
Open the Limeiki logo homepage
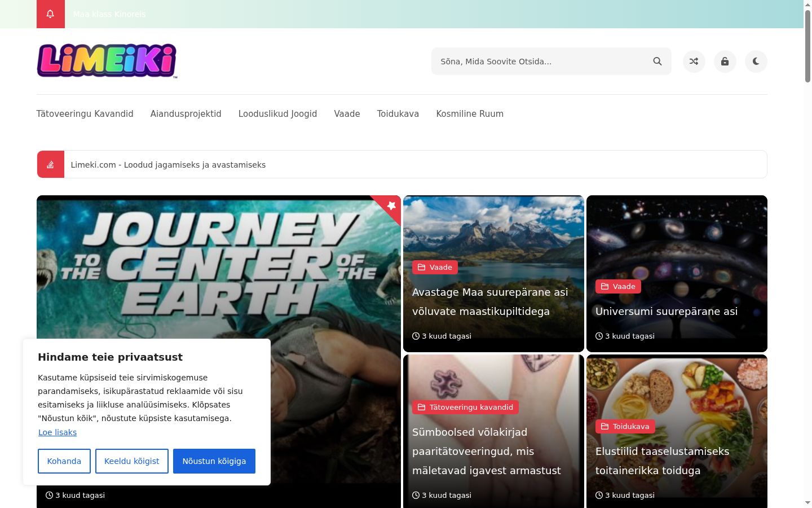(x=107, y=61)
